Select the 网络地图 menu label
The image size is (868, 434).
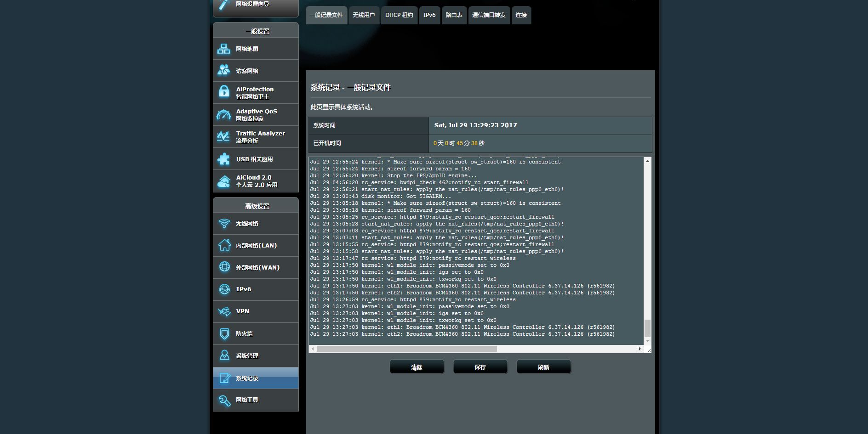[x=247, y=49]
